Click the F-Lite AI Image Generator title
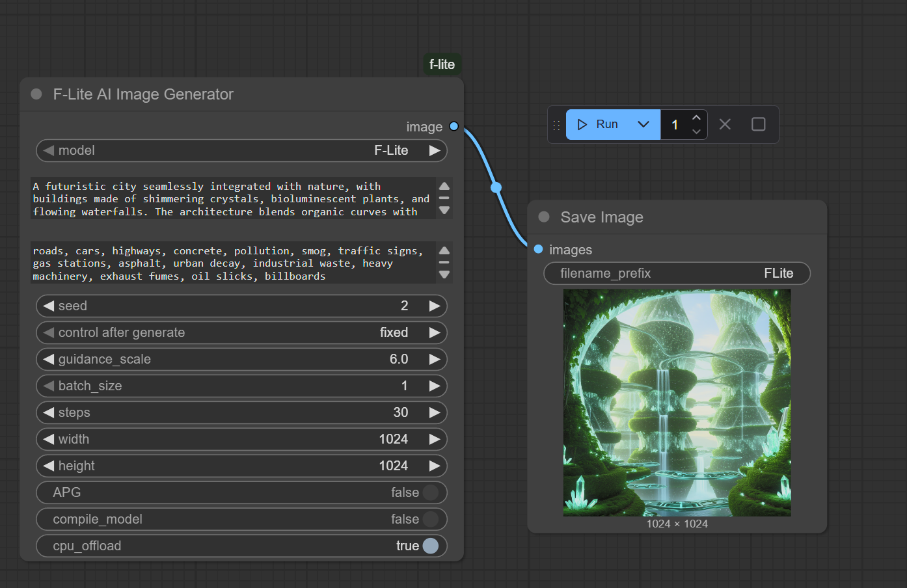 (143, 94)
